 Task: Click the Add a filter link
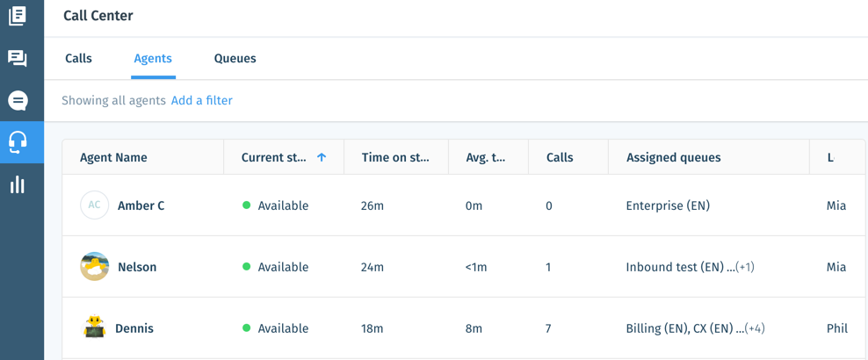(201, 101)
